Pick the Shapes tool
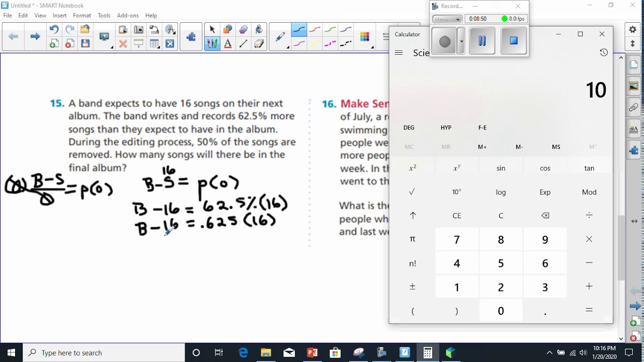Screen dimensions: 644x362 pyautogui.click(x=227, y=30)
